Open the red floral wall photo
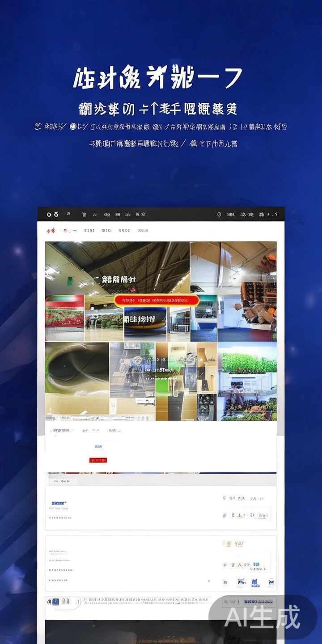The width and height of the screenshot is (322, 644). [64, 318]
